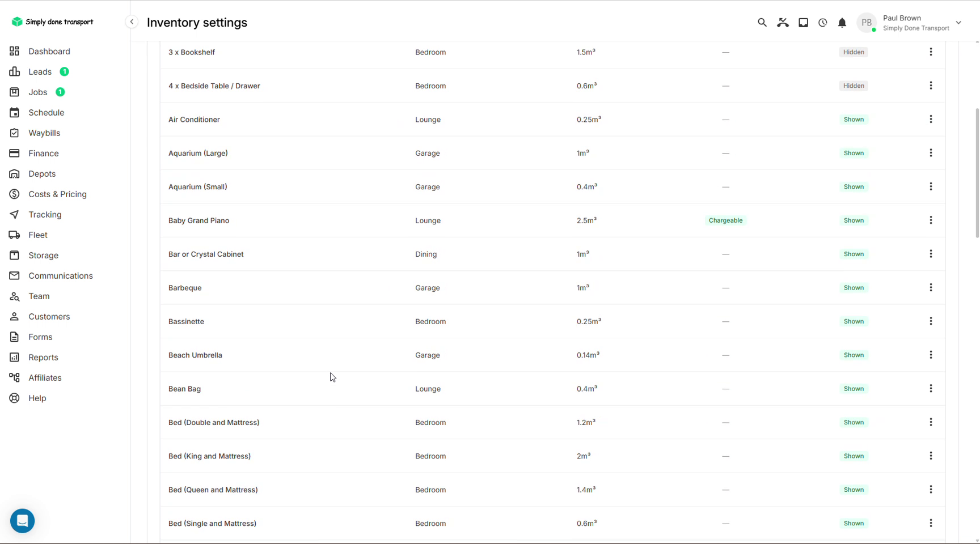
Task: Open options menu for Aquarium (Large)
Action: pos(931,153)
